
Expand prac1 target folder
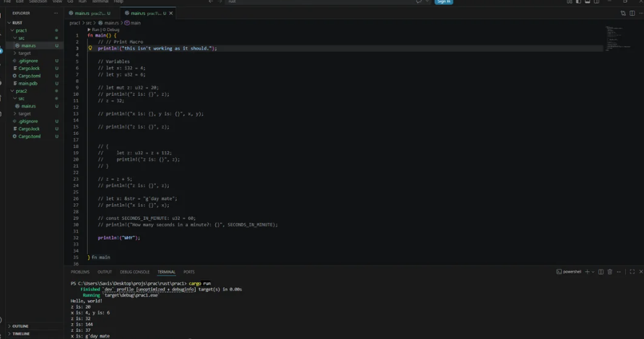click(25, 53)
